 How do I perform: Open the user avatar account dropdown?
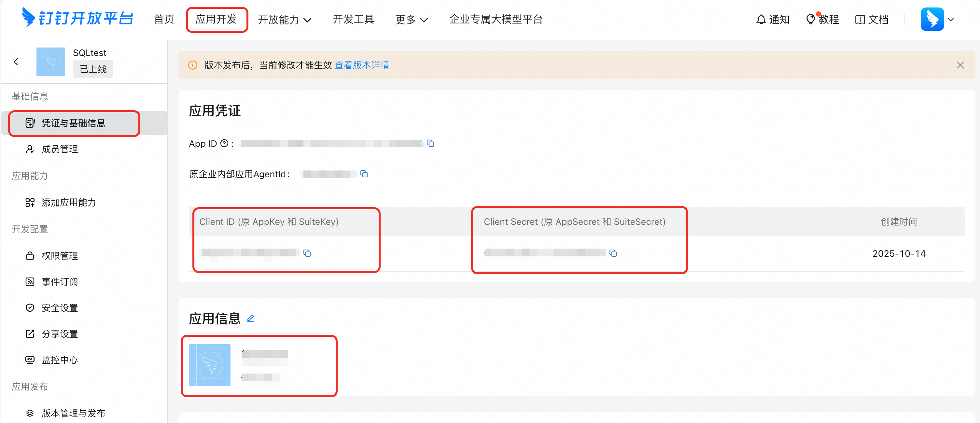pos(937,19)
